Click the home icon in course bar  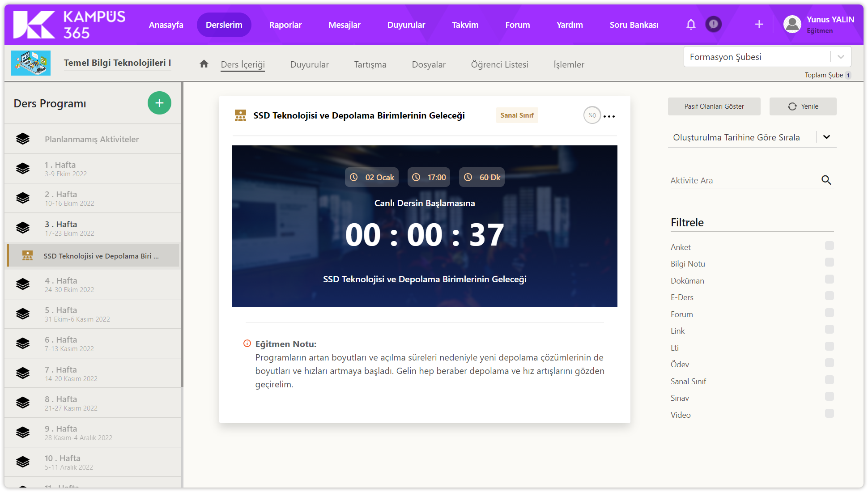click(x=204, y=64)
